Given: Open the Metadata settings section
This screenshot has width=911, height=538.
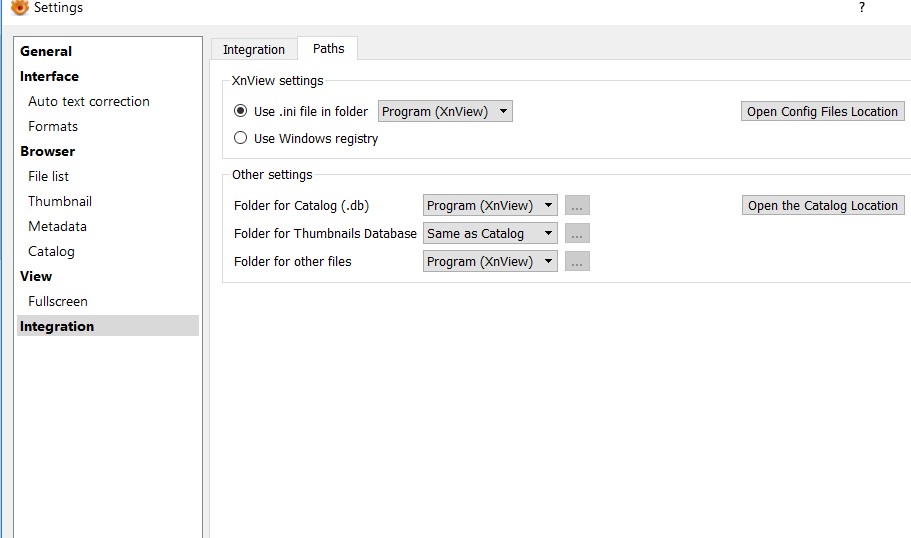Looking at the screenshot, I should pyautogui.click(x=57, y=226).
